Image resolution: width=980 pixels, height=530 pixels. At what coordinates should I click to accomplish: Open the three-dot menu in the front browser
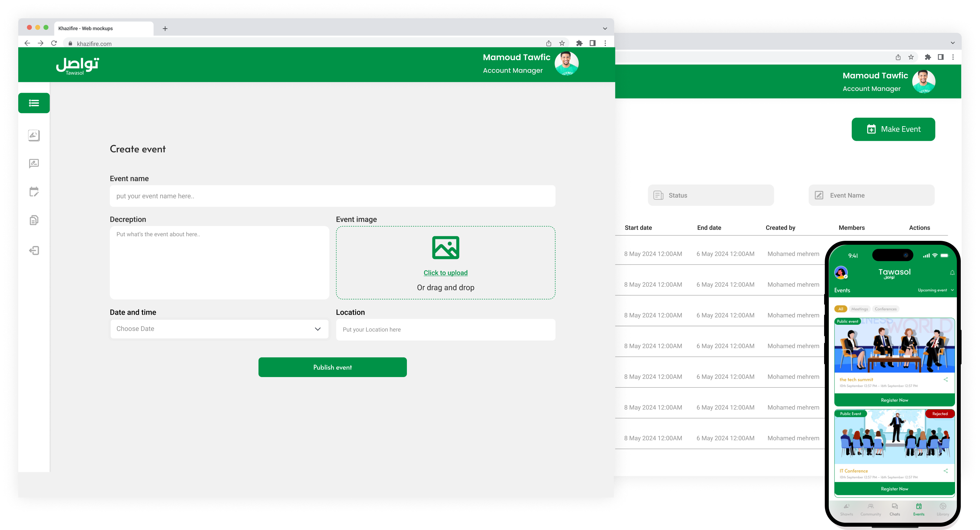point(605,43)
